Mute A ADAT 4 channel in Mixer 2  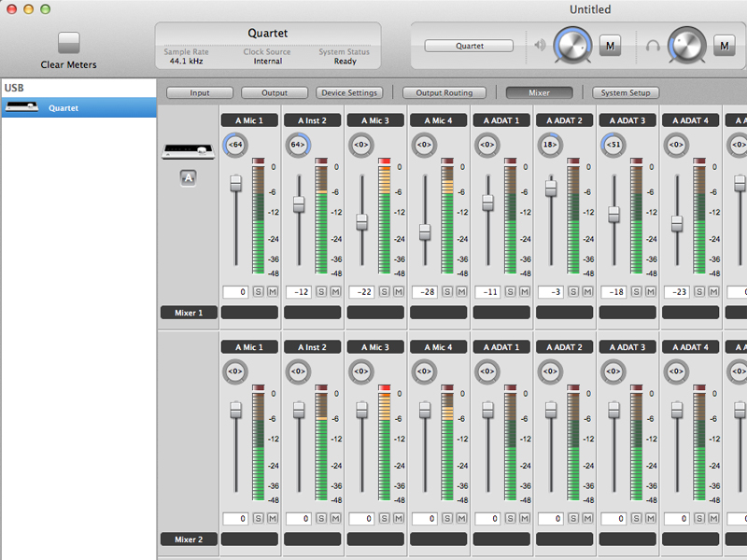(x=713, y=519)
